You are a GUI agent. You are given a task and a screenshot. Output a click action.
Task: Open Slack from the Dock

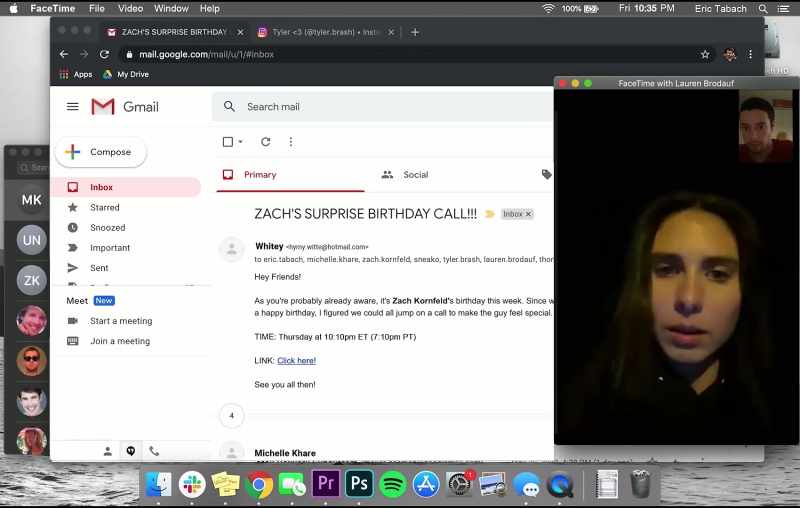[192, 484]
